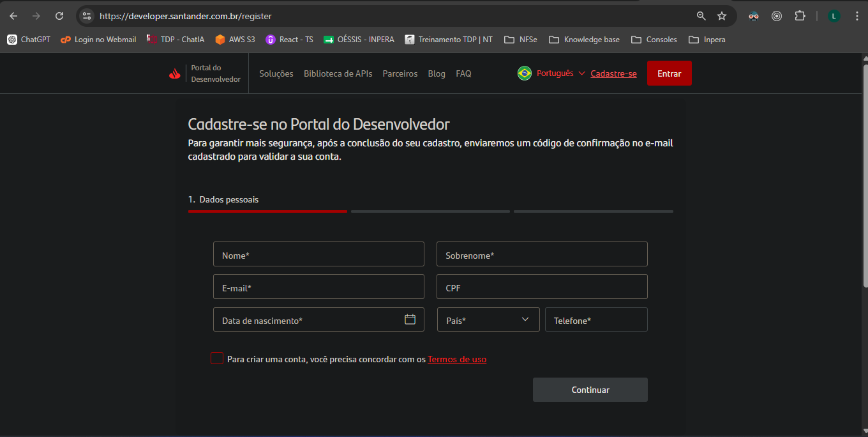Open Treinamento TDP | NT bookmark
Screen dimensions: 868x437
coord(449,40)
